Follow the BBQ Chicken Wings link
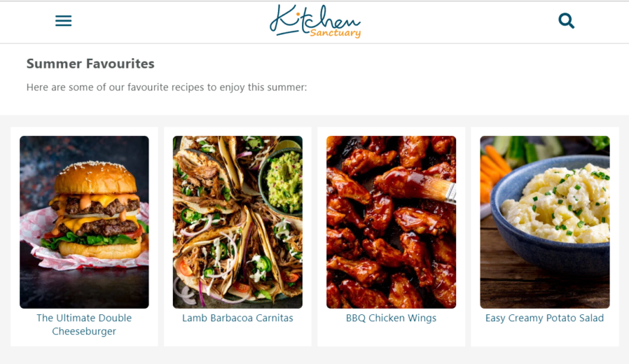This screenshot has height=364, width=629. (391, 318)
